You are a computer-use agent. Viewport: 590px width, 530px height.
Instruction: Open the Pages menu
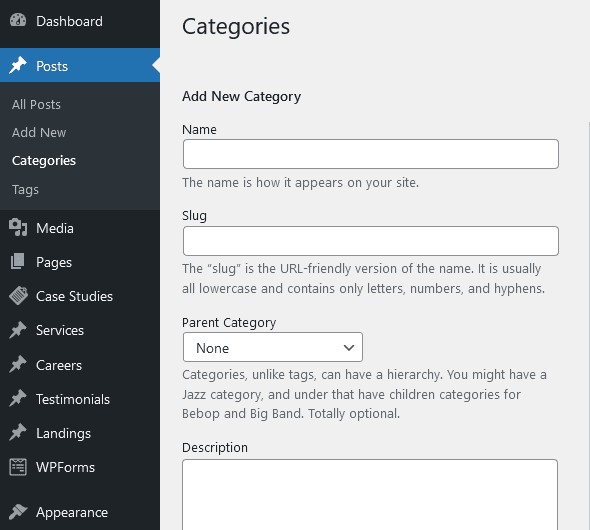pos(80,262)
